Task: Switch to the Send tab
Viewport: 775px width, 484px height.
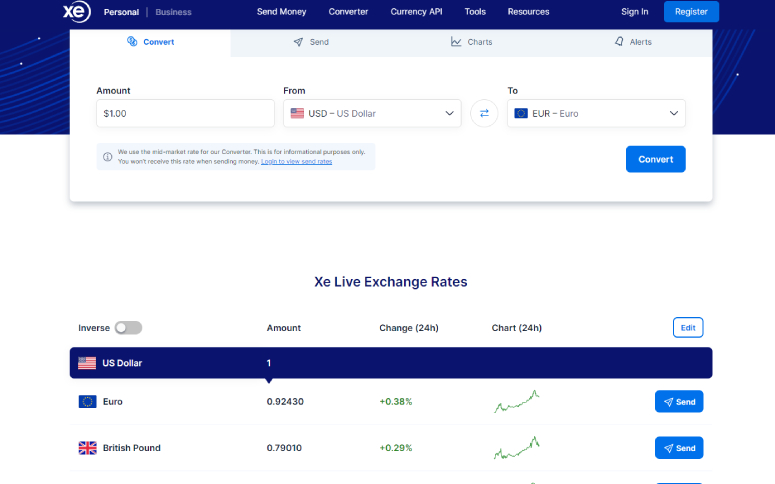Action: [x=311, y=43]
